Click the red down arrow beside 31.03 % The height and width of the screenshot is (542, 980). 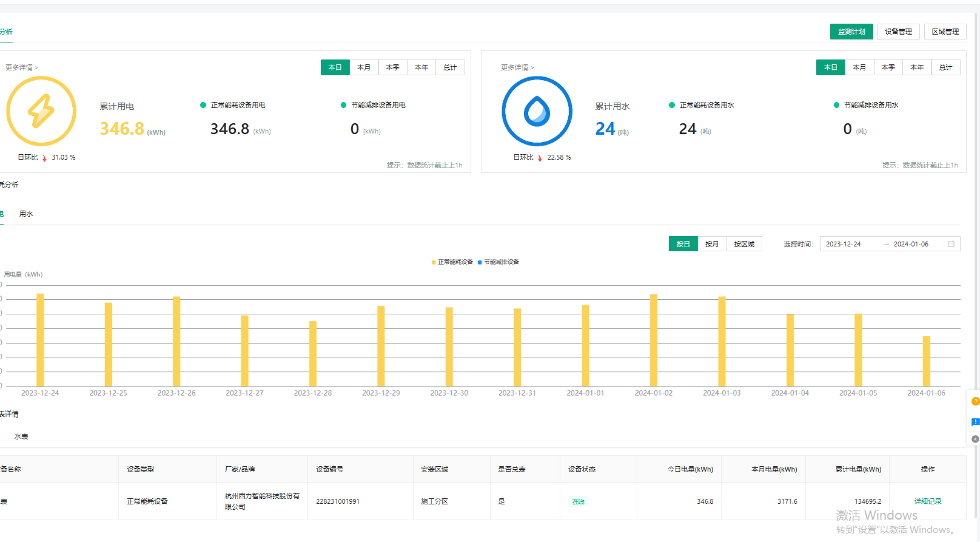(44, 158)
